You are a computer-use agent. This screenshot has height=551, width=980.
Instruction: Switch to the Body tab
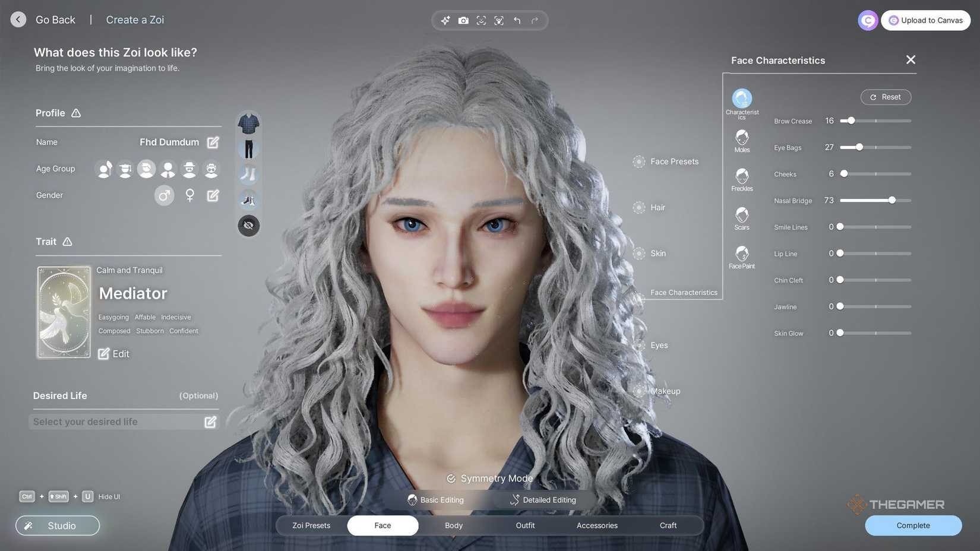tap(453, 525)
